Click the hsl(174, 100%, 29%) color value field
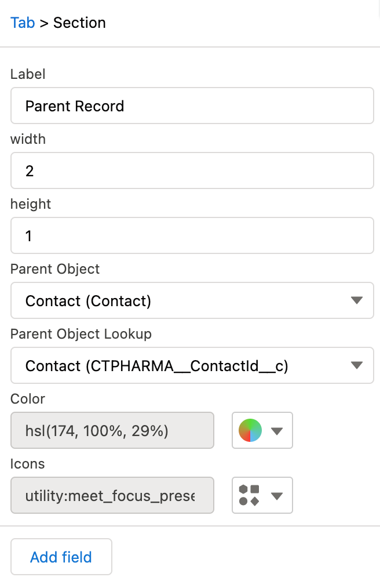This screenshot has height=588, width=380. [112, 430]
